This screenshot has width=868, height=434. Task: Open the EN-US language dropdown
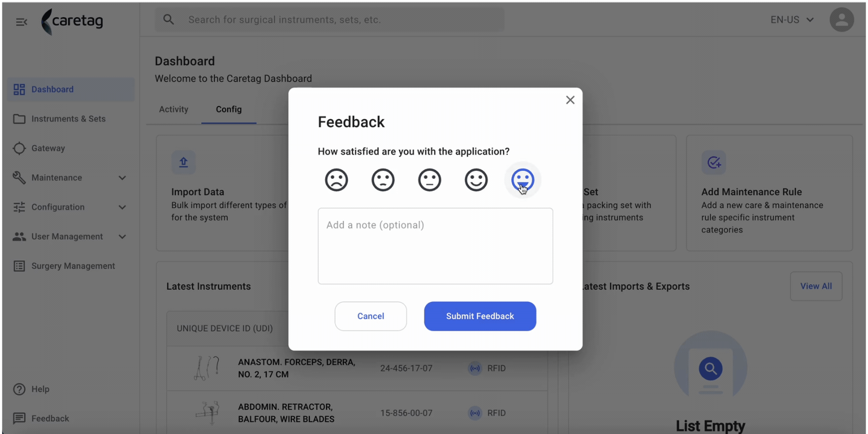(x=792, y=20)
